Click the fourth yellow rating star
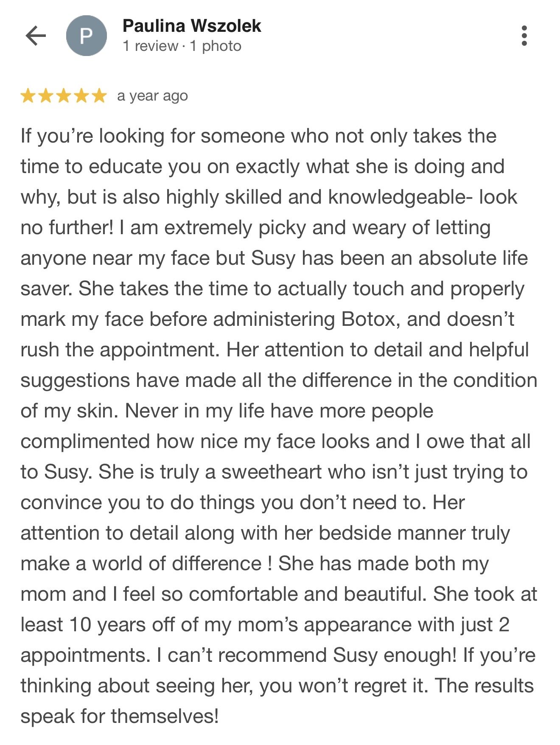Screen dimensions: 560x745 81,96
